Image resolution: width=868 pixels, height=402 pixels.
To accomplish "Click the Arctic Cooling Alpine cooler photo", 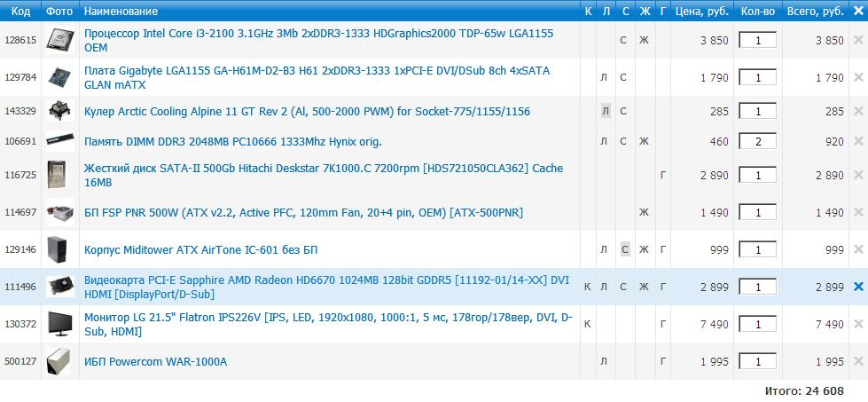I will pos(59,111).
